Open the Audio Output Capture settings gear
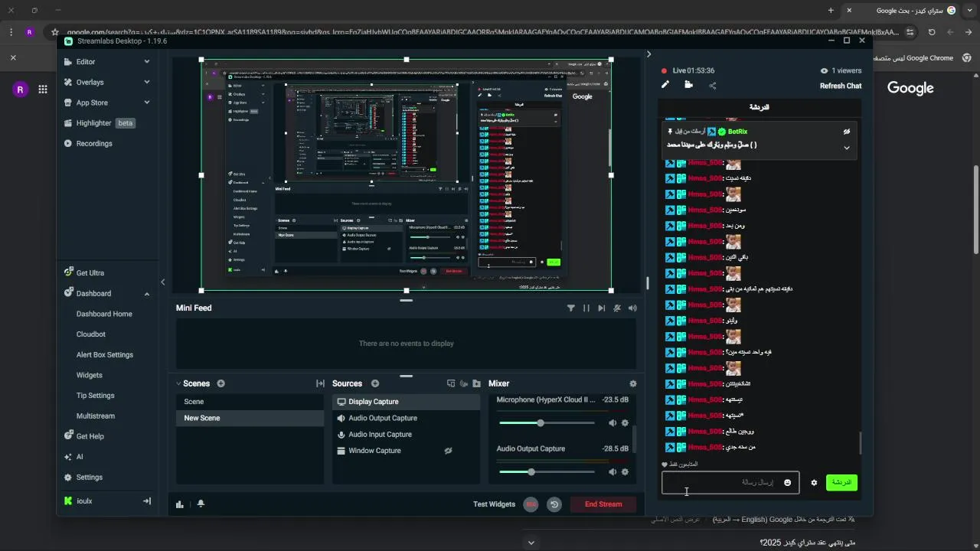The width and height of the screenshot is (980, 551). (625, 472)
